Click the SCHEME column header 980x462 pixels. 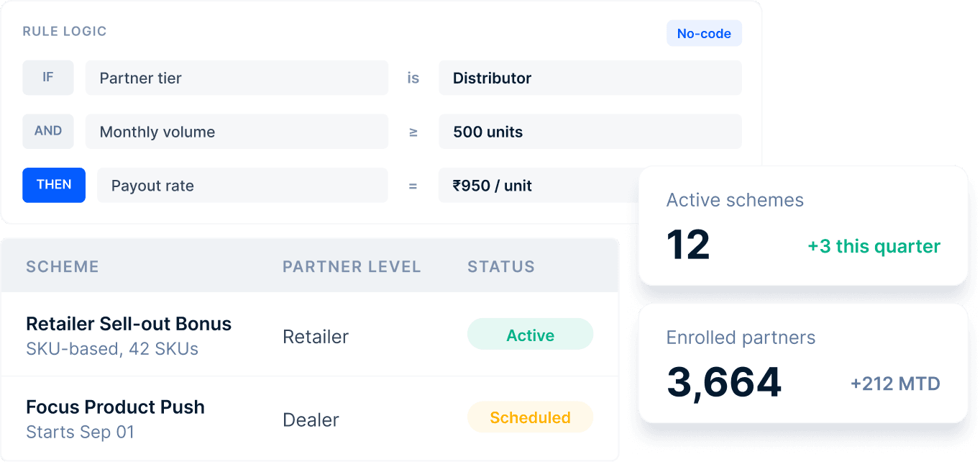point(63,267)
